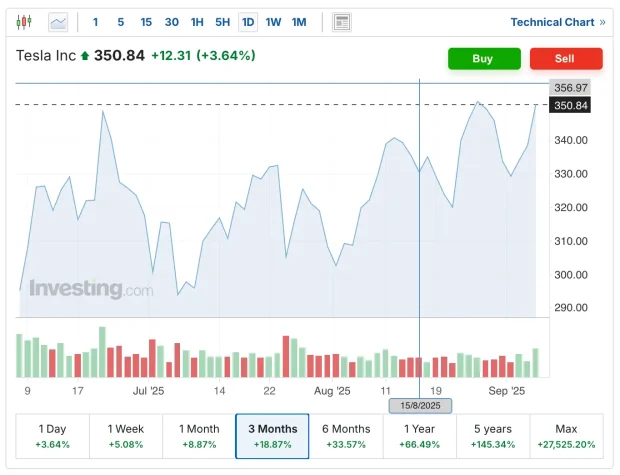Select the 1D interval

(x=248, y=22)
